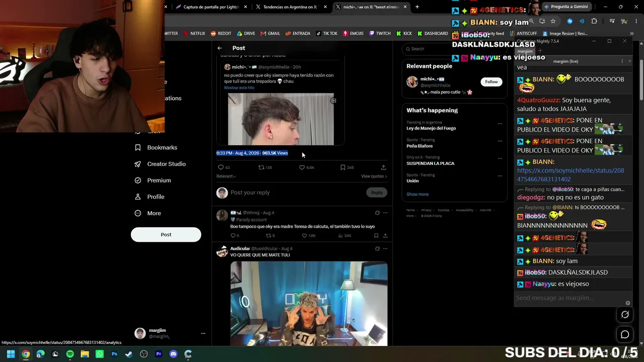
Task: Open the quoted post's haircut image
Action: [281, 119]
